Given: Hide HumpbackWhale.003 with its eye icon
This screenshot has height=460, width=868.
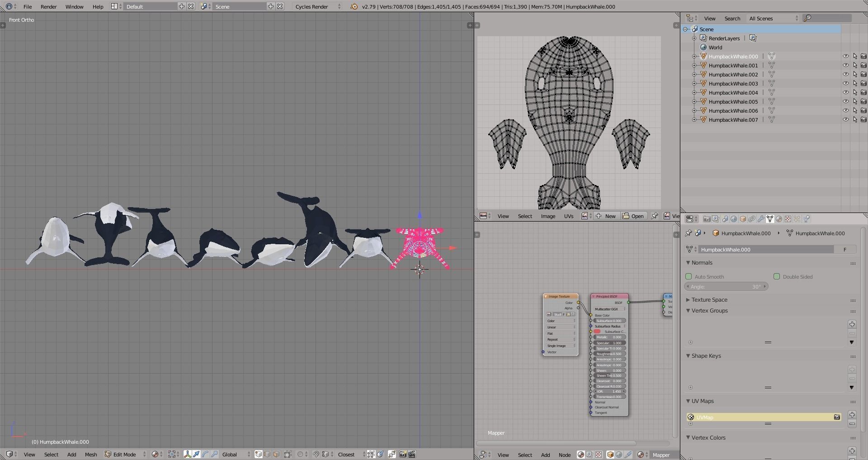Looking at the screenshot, I should (845, 84).
